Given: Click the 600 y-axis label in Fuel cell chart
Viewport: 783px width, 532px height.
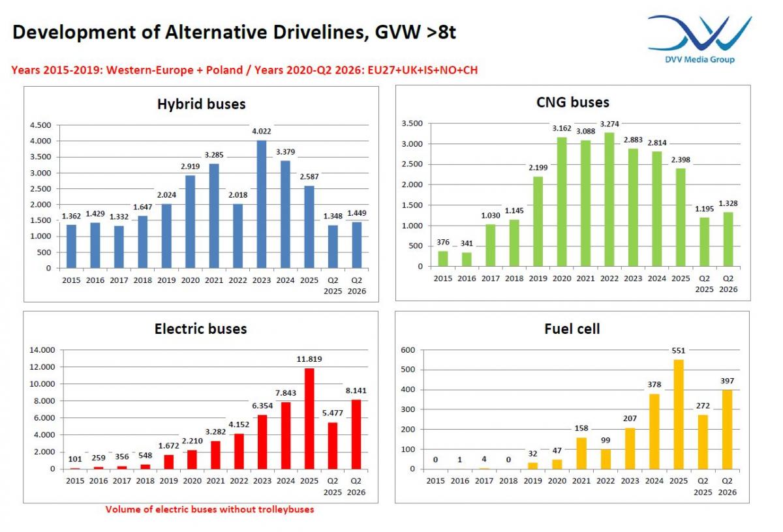Looking at the screenshot, I should (x=408, y=350).
